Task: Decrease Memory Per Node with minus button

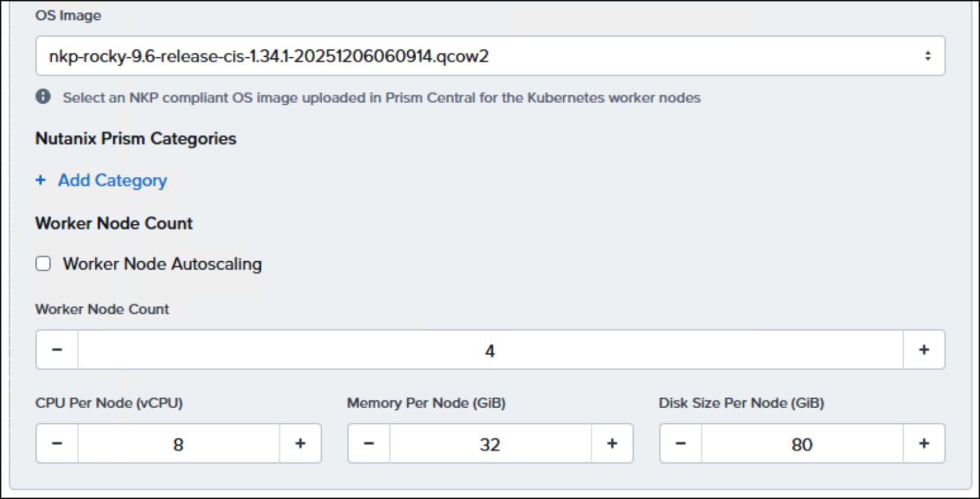Action: coord(369,443)
